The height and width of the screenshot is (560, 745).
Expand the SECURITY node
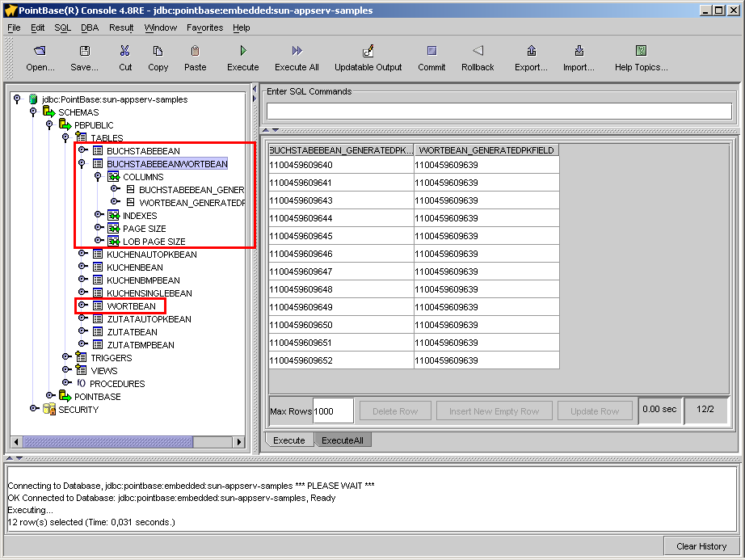tap(34, 408)
